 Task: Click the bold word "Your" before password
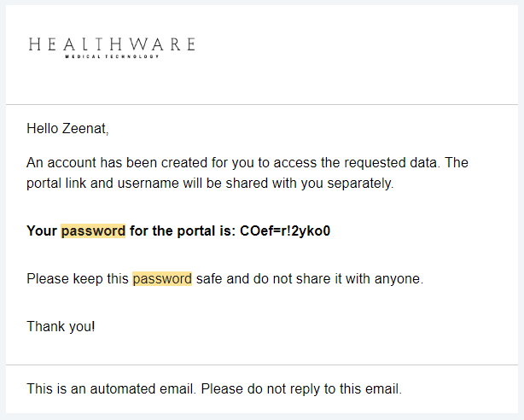click(x=42, y=230)
